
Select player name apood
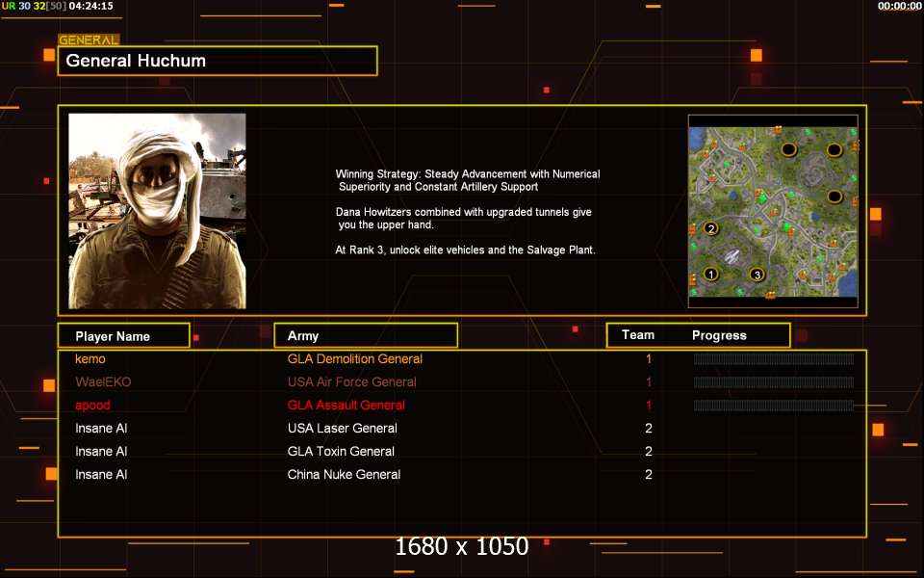pyautogui.click(x=92, y=406)
